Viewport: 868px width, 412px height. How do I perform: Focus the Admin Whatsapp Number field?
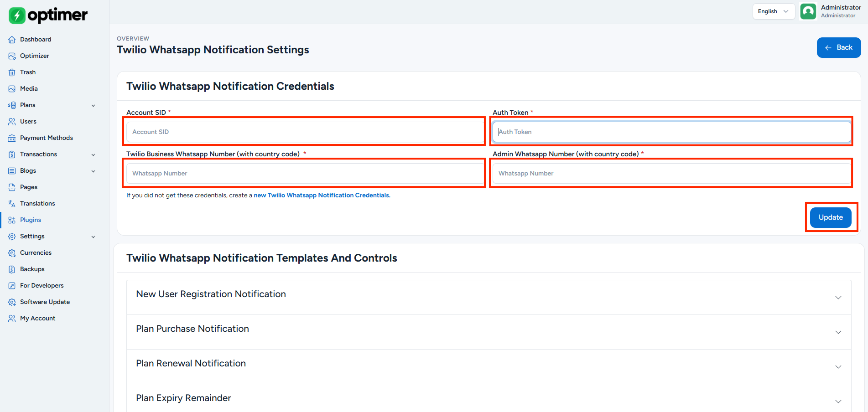(x=672, y=173)
